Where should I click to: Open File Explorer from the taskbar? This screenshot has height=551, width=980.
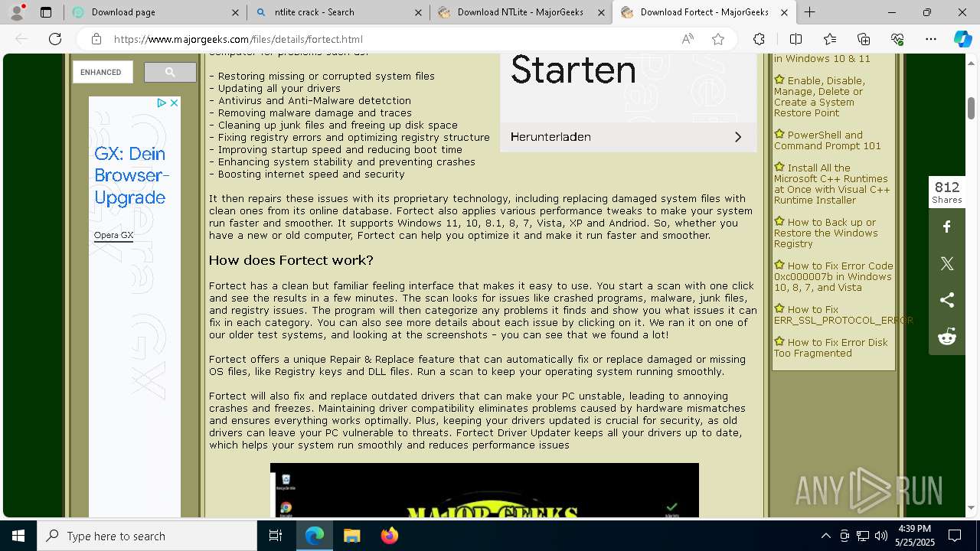(351, 536)
